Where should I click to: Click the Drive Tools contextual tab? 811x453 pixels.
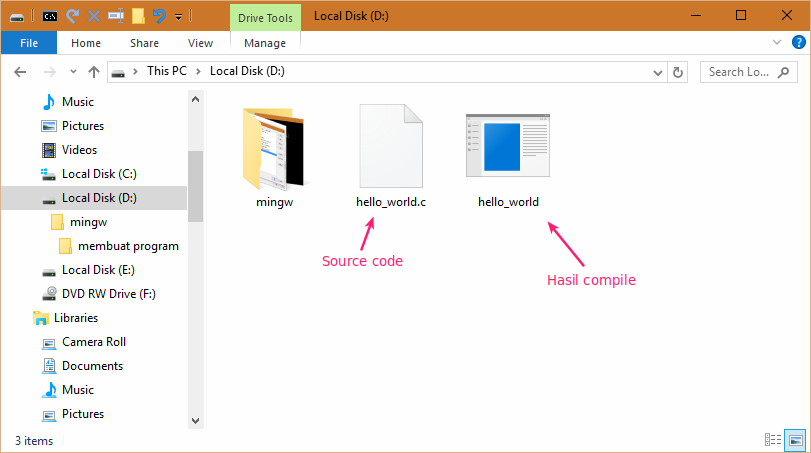(265, 18)
